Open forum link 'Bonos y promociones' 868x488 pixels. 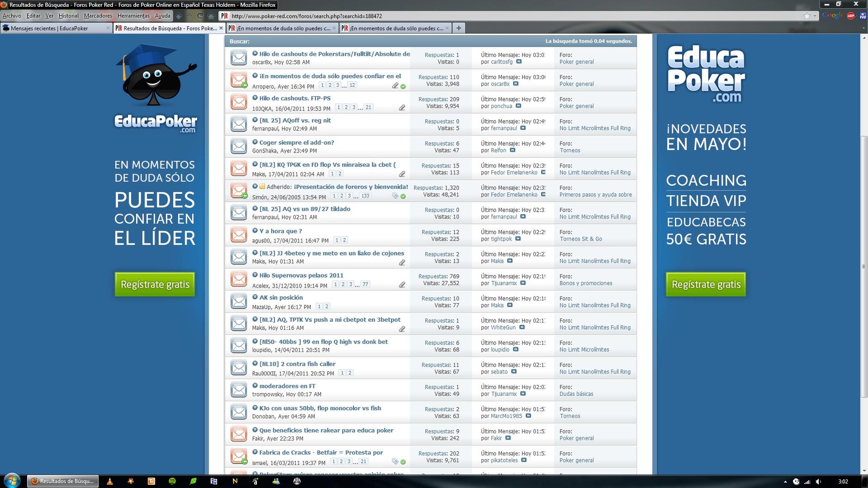(586, 284)
